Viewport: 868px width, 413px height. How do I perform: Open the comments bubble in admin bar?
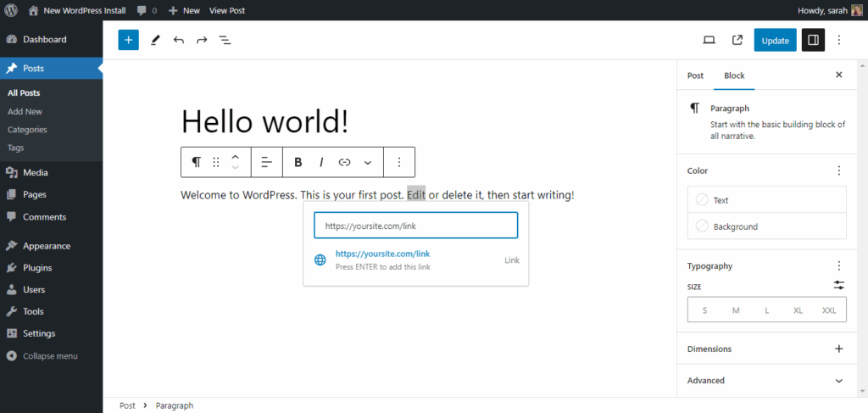tap(147, 10)
